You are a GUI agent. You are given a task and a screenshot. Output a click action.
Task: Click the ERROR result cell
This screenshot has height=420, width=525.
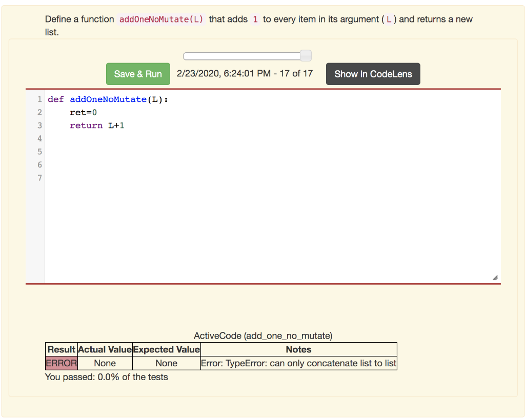tap(62, 363)
